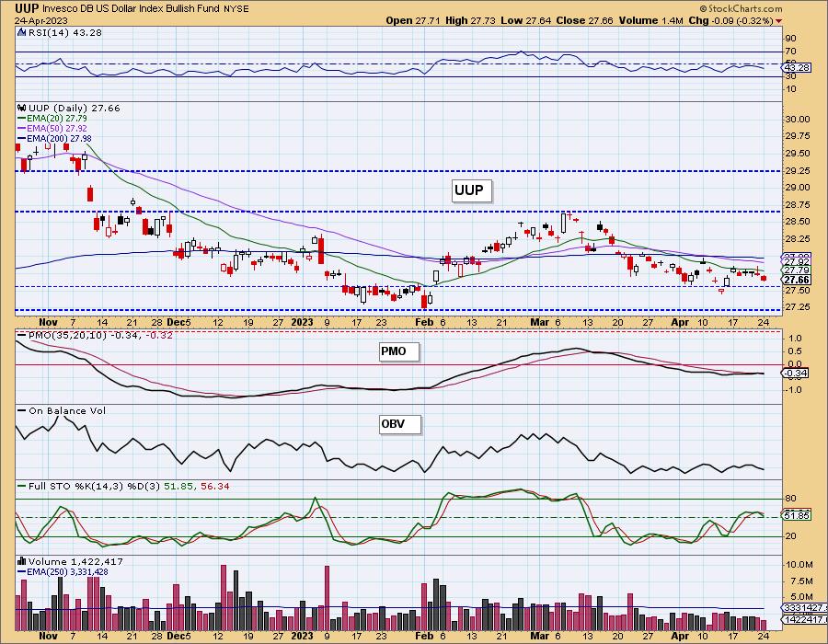Screen dimensions: 828x644
Task: Click the dark blue EMA(200) legend line
Action: tap(22, 138)
